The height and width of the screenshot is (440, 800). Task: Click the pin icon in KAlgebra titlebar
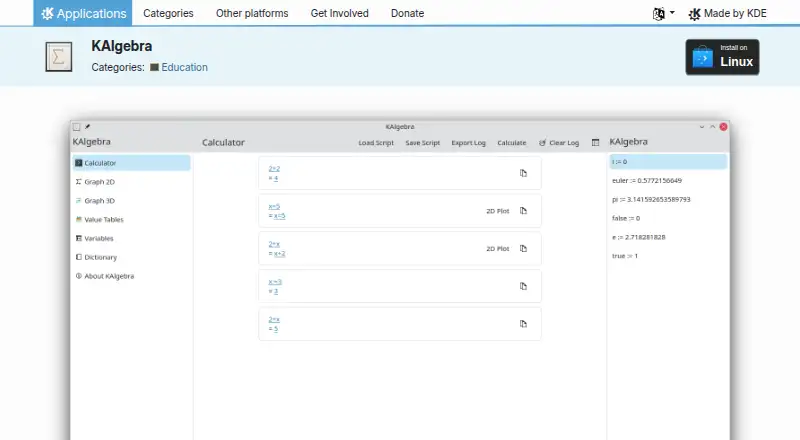(x=87, y=127)
